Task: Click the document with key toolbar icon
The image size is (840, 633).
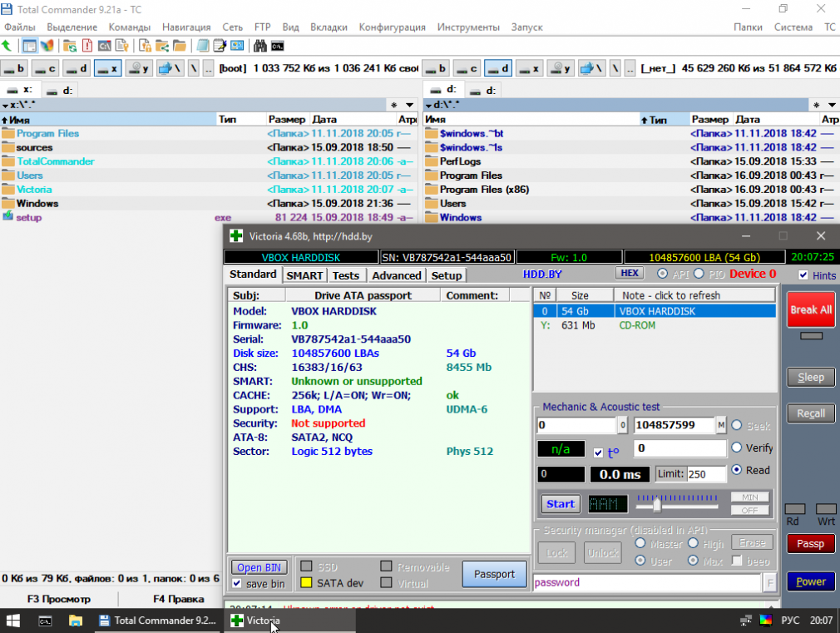Action: tap(122, 46)
